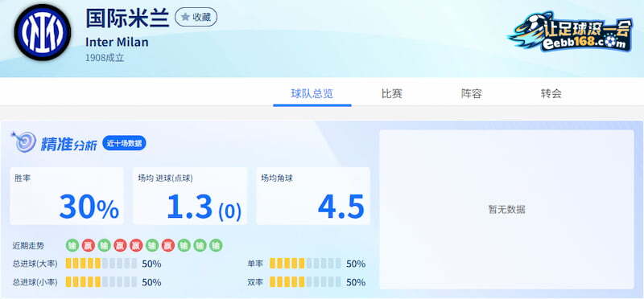Image resolution: width=644 pixels, height=299 pixels.
Task: Click the Inter Milan club crest logo
Action: [43, 32]
